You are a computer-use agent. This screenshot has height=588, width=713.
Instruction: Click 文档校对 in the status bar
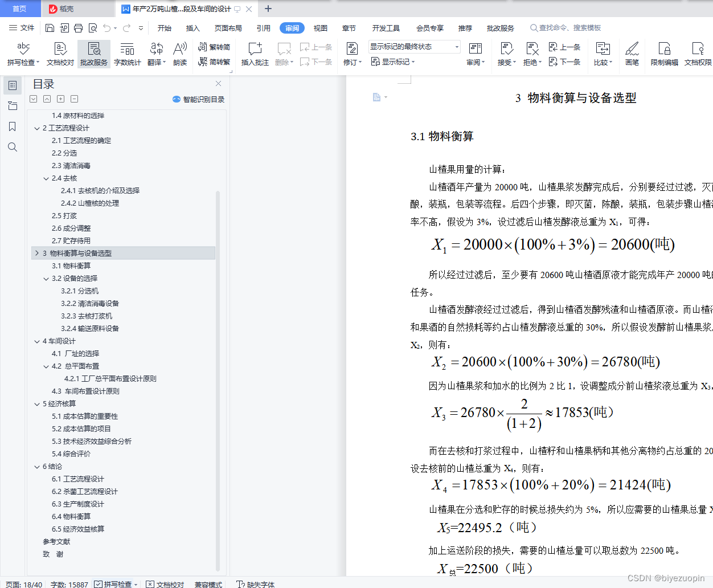[165, 584]
